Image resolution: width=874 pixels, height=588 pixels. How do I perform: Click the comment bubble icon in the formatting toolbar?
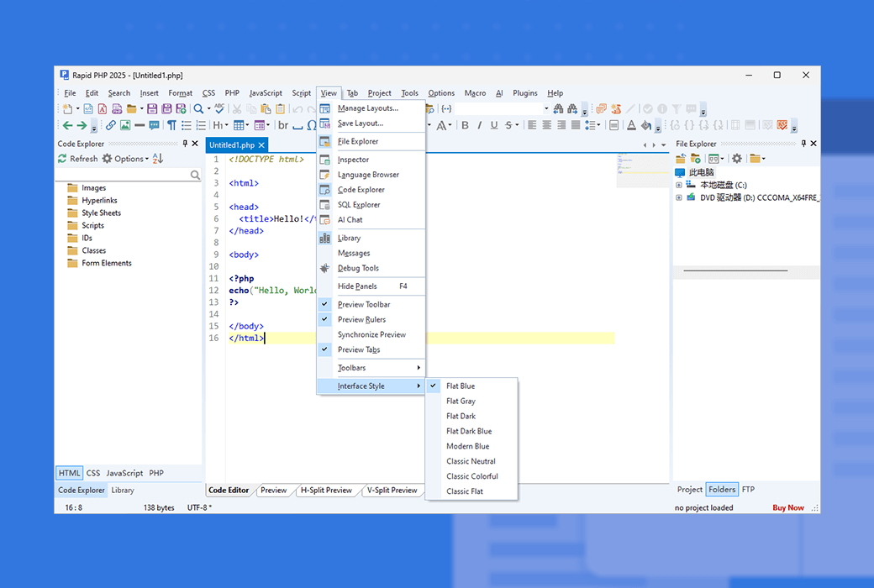(155, 125)
